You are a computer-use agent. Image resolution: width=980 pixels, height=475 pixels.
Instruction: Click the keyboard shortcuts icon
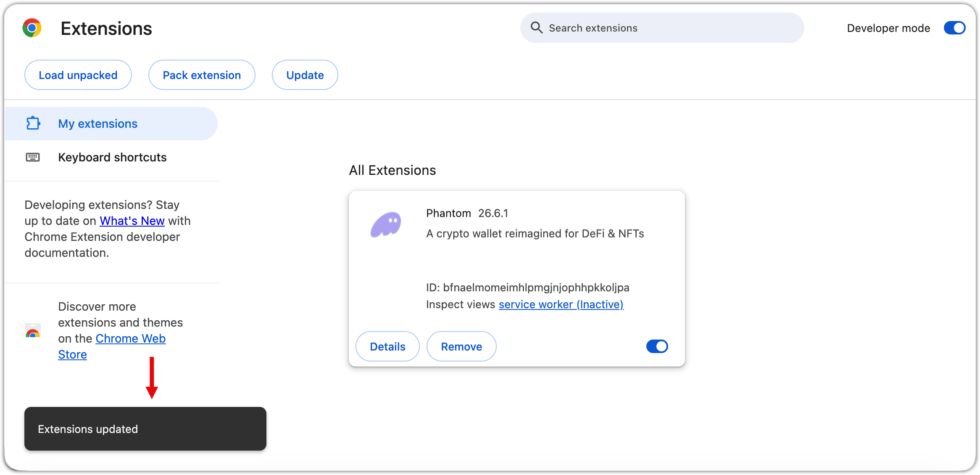pyautogui.click(x=33, y=157)
